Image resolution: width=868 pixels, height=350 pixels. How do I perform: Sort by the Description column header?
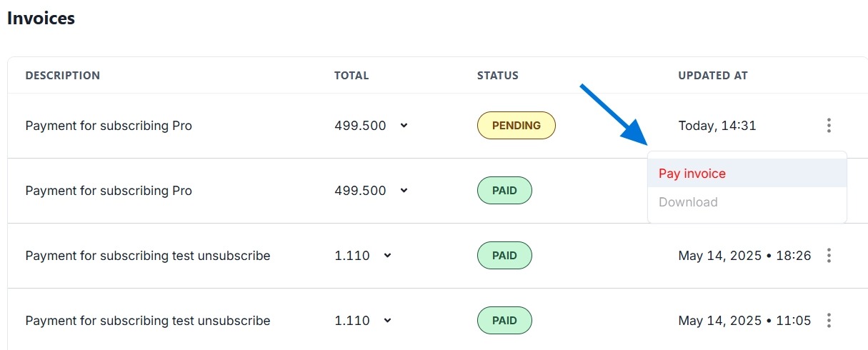(63, 76)
